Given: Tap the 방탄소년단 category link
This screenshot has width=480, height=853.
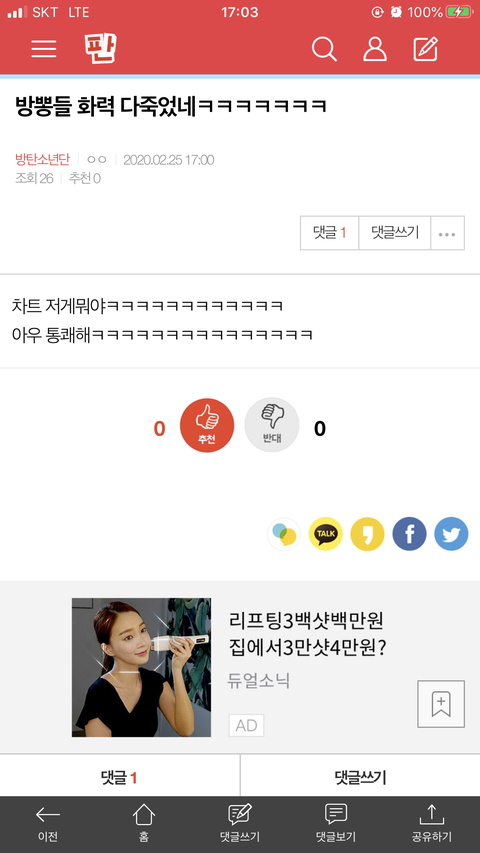Looking at the screenshot, I should pyautogui.click(x=42, y=160).
